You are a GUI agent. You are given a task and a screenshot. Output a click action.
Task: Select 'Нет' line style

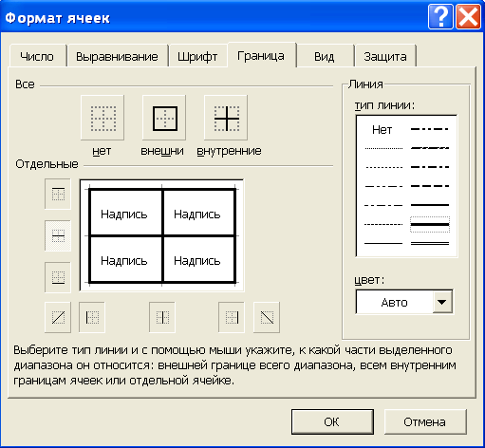tap(382, 130)
